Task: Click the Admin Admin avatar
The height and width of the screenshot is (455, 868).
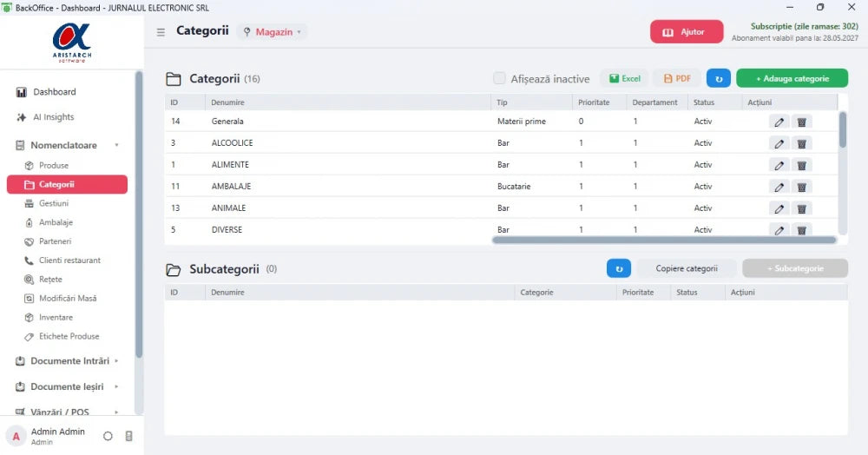Action: tap(16, 436)
